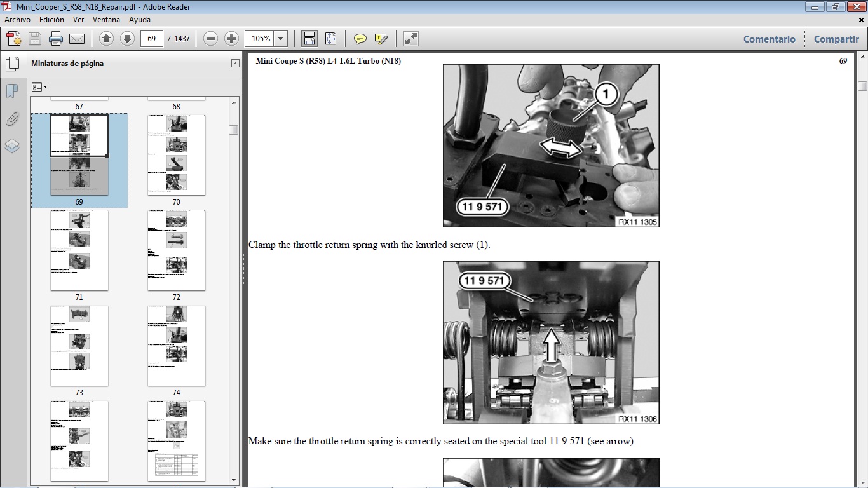868x488 pixels.
Task: Collapse the Miniaturas de página pane
Action: (x=235, y=64)
